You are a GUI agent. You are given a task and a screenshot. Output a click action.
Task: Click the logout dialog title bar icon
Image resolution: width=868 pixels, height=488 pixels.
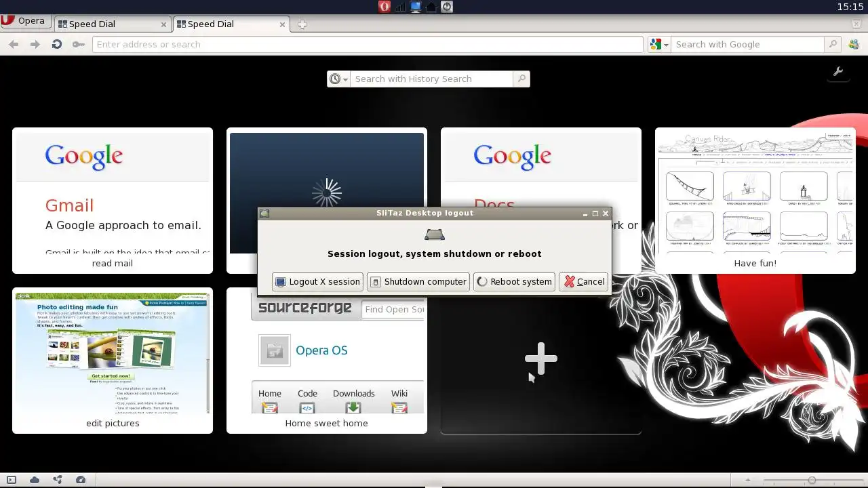(x=264, y=213)
